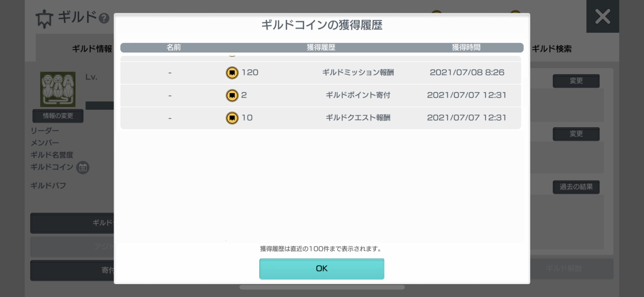Open the guild coin history icon
Screen dimensions: 644x297
pos(83,167)
